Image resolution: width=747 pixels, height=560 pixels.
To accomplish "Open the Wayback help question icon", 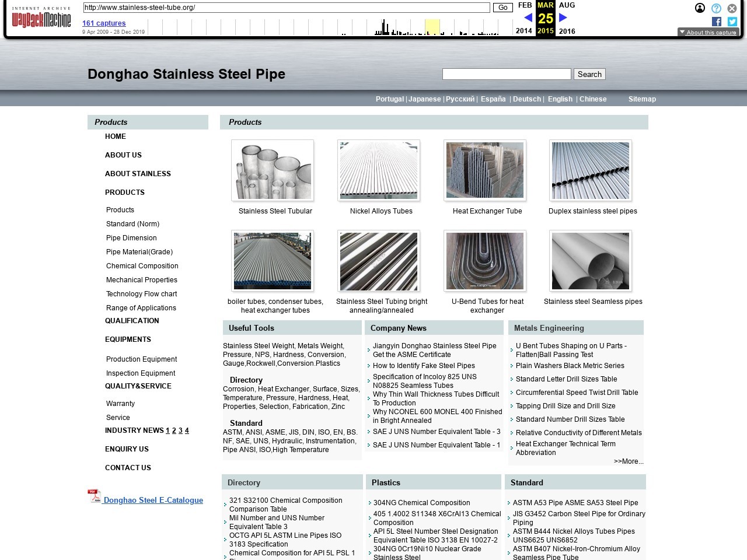I will (x=716, y=8).
